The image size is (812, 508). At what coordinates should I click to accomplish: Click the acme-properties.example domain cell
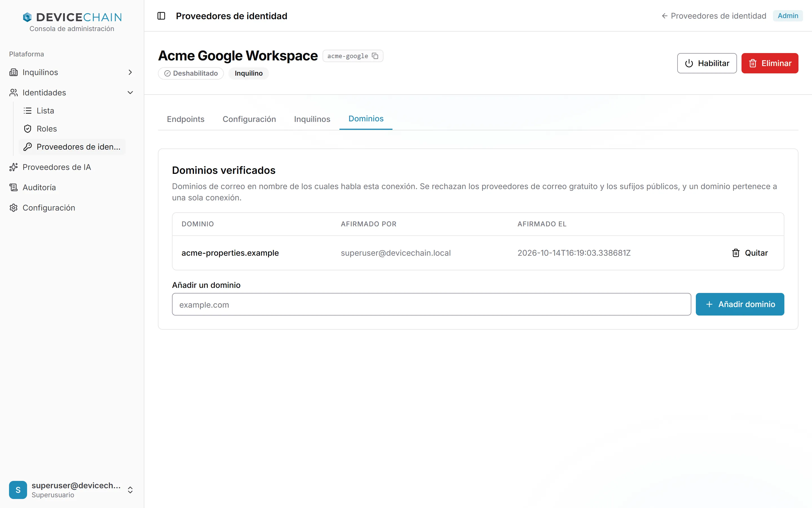click(x=230, y=253)
